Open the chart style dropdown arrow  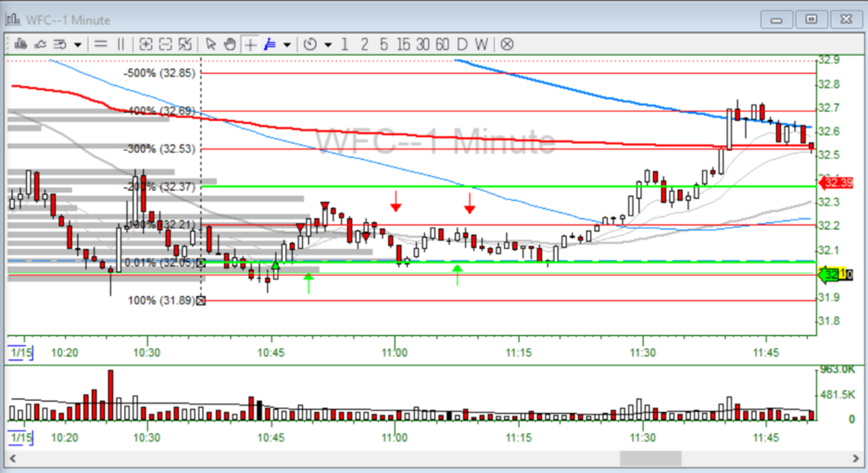tap(78, 44)
